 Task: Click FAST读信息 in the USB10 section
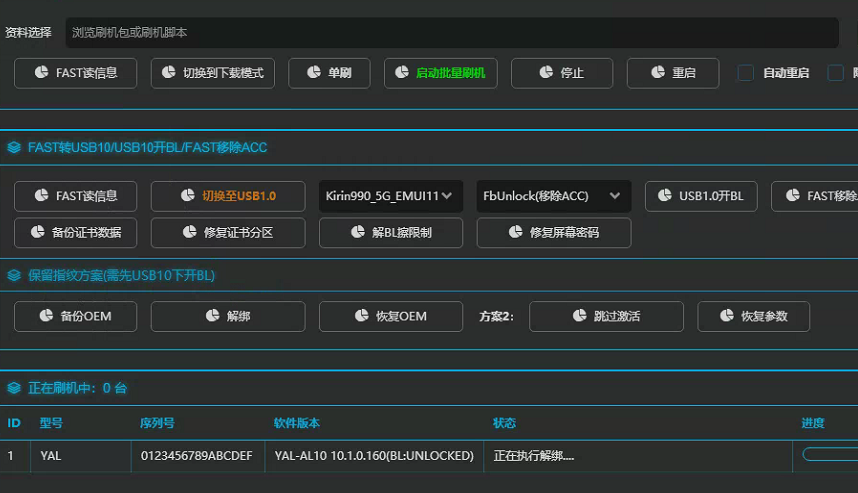(76, 196)
